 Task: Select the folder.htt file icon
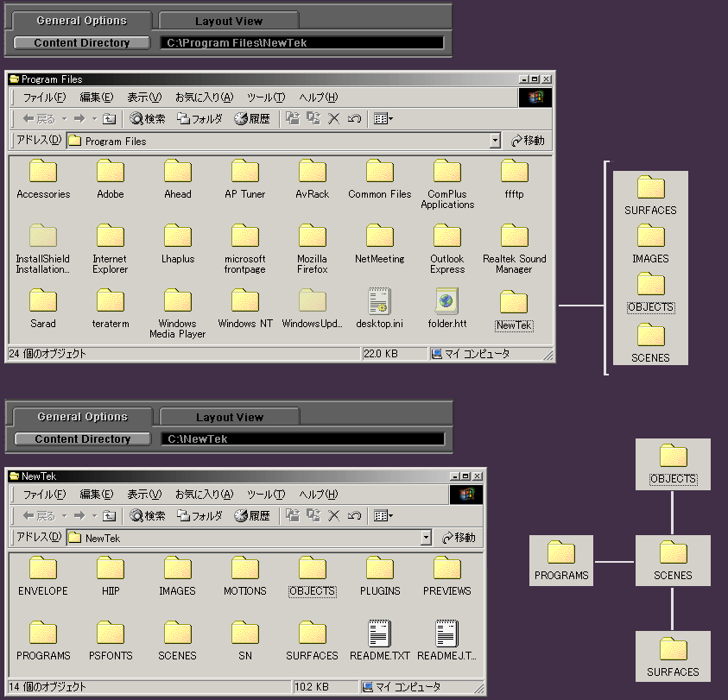click(446, 302)
